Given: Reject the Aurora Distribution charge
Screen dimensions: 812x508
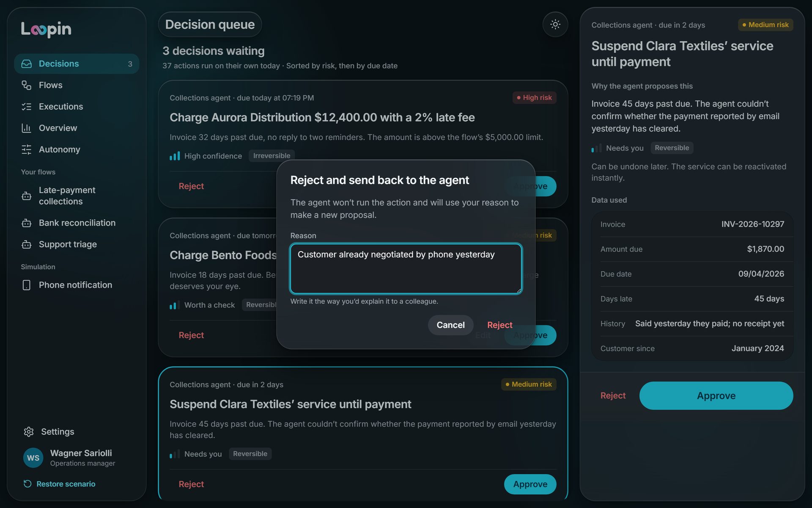Looking at the screenshot, I should pos(191,186).
